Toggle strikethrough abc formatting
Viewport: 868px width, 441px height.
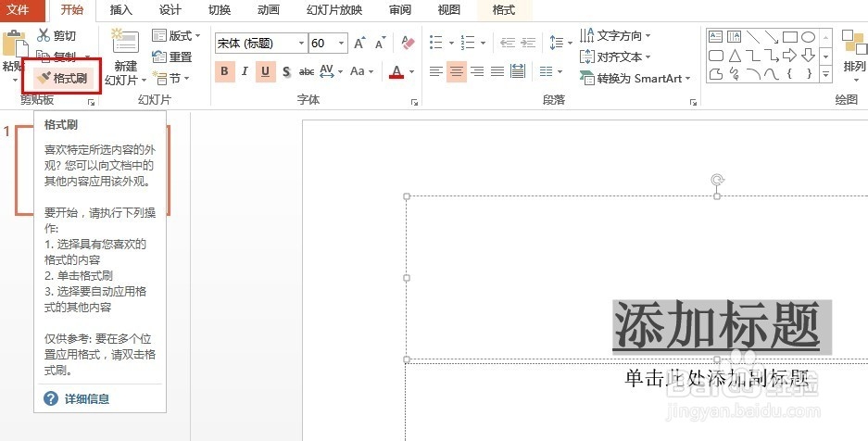coord(306,71)
